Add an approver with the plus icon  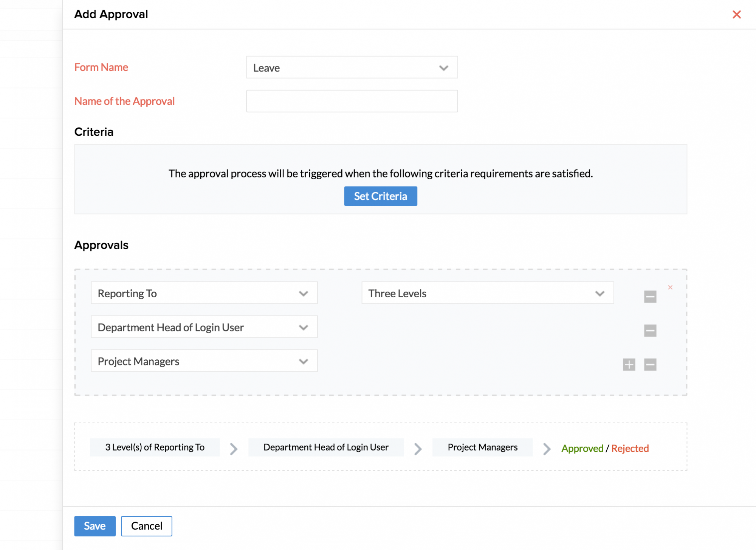point(629,365)
